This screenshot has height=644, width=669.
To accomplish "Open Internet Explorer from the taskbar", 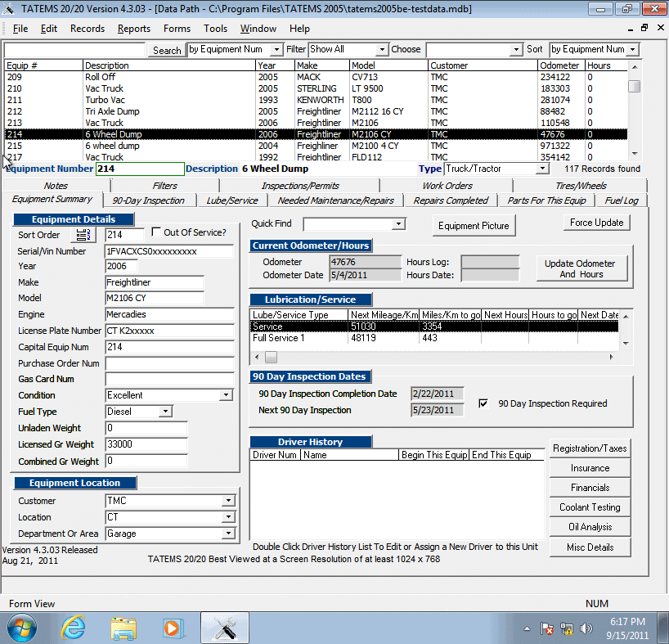I will click(x=74, y=628).
